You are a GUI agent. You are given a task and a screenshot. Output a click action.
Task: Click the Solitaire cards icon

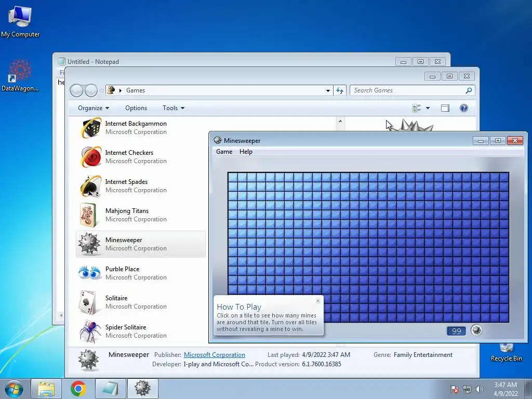coord(88,302)
